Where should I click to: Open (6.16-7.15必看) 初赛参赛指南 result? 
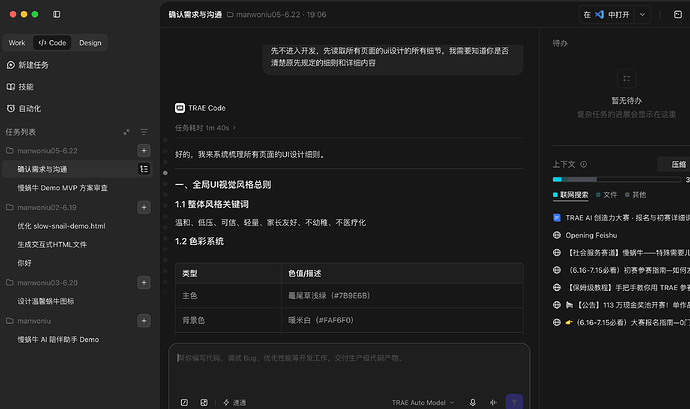tap(621, 270)
